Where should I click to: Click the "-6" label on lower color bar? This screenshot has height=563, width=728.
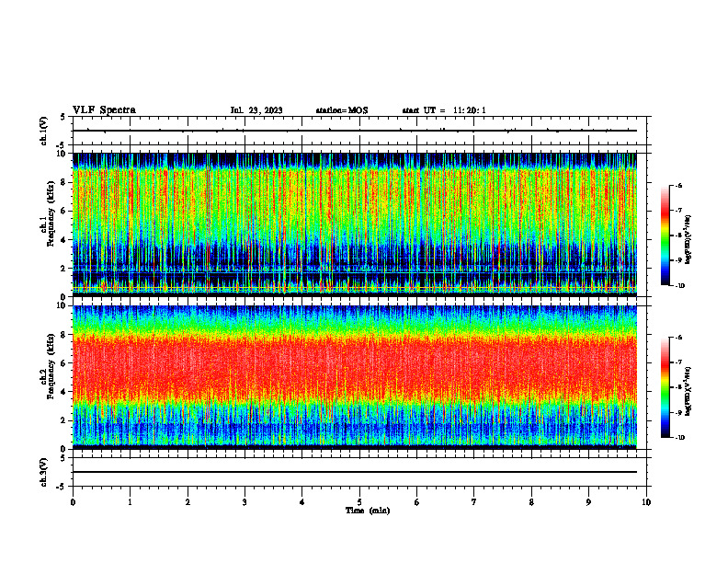[678, 338]
